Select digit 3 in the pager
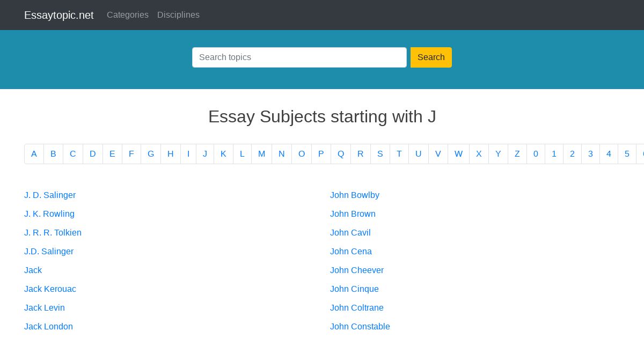The image size is (644, 338). [590, 154]
